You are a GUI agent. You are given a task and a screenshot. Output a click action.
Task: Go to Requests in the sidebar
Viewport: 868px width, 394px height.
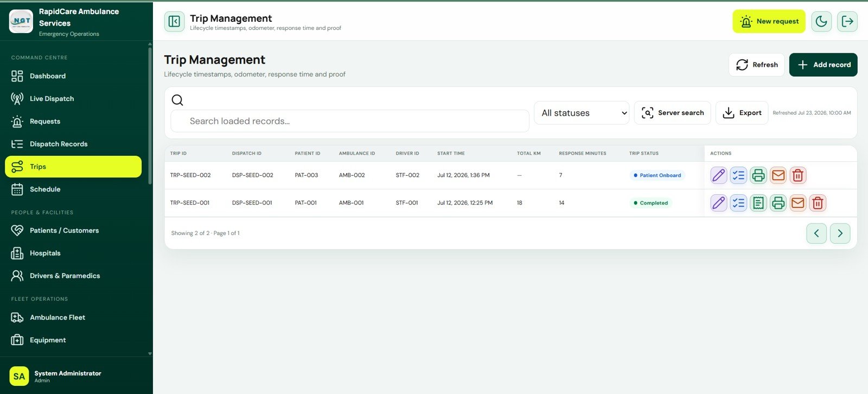[73, 122]
